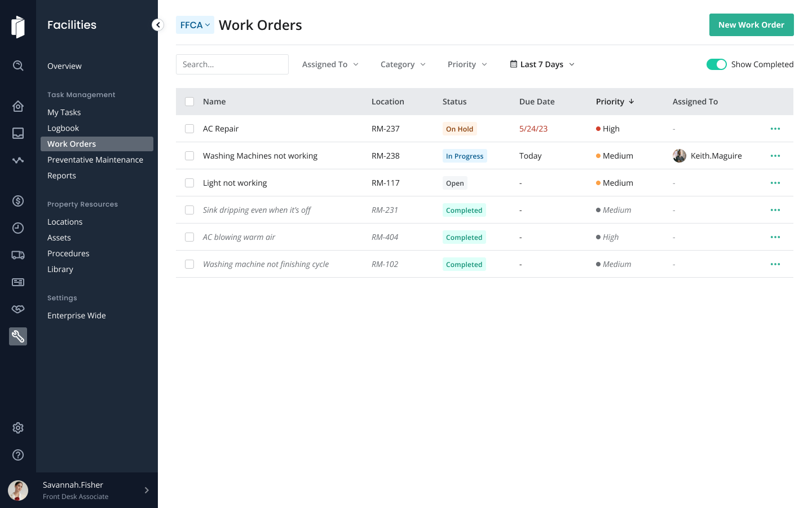The image size is (812, 508).
Task: Select the wrench facilities icon
Action: 18,336
